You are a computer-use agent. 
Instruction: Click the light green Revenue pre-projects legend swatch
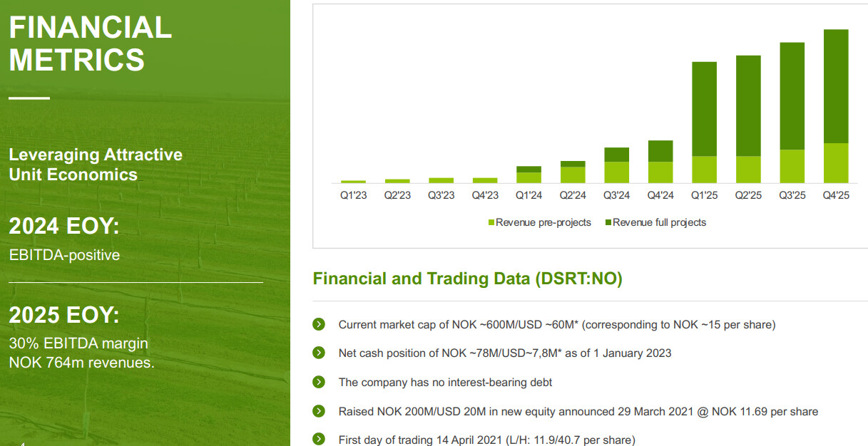pos(491,223)
